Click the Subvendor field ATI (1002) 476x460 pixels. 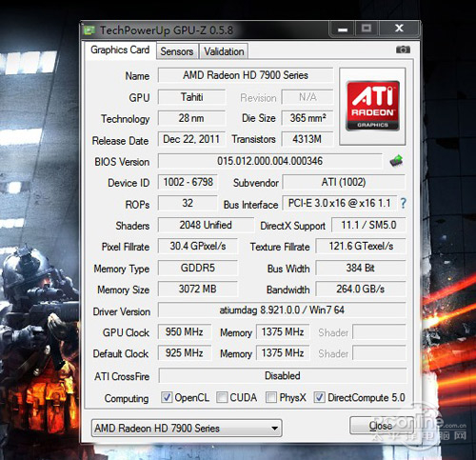[x=344, y=182]
